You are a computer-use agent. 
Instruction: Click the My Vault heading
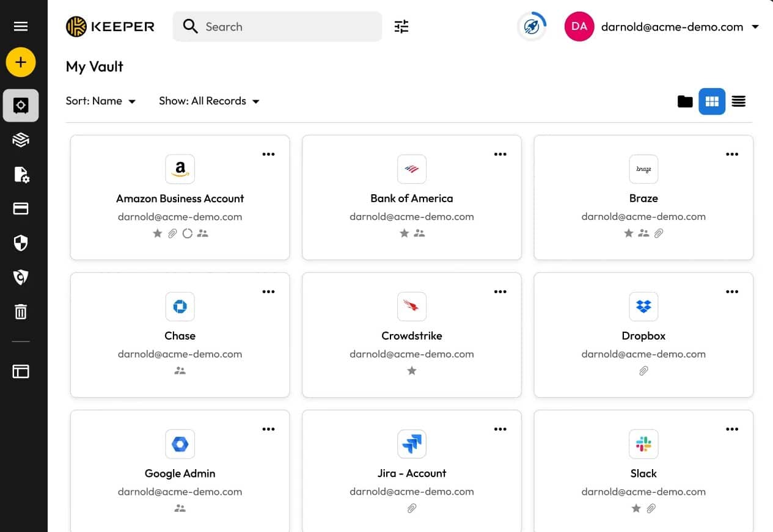pyautogui.click(x=95, y=67)
